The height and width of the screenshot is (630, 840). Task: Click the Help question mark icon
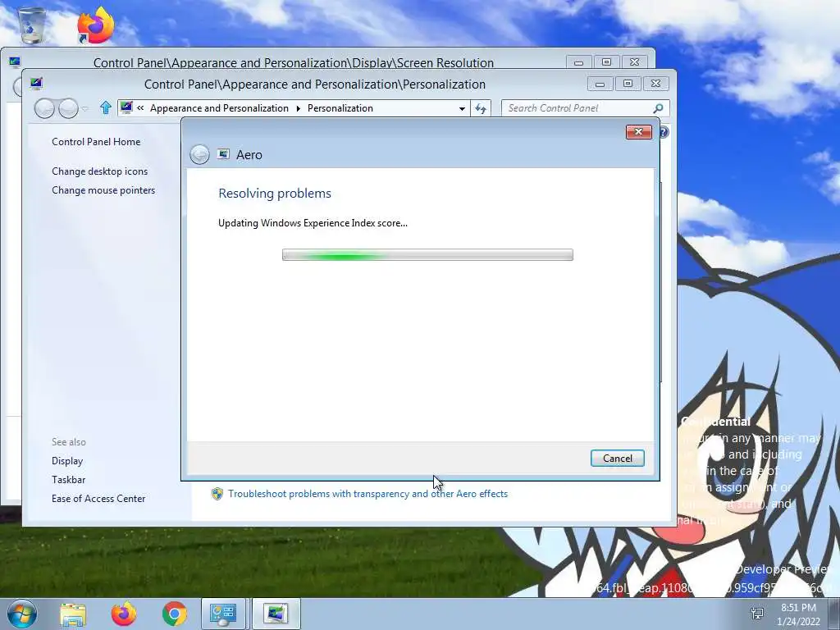664,132
